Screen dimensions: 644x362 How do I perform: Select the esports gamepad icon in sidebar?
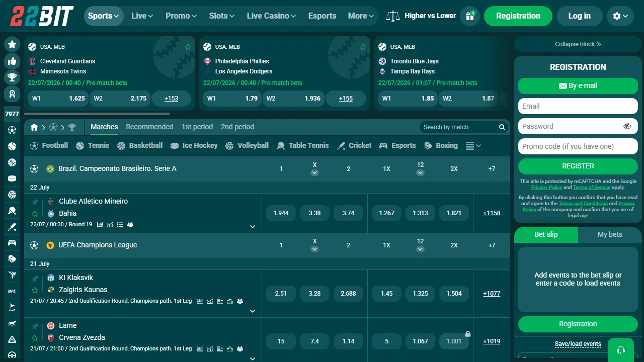tap(12, 243)
